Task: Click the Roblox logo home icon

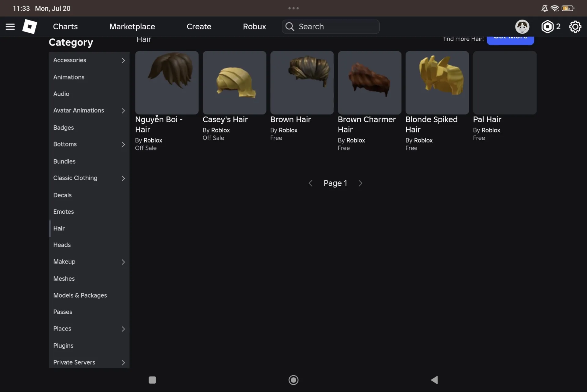Action: [30, 27]
